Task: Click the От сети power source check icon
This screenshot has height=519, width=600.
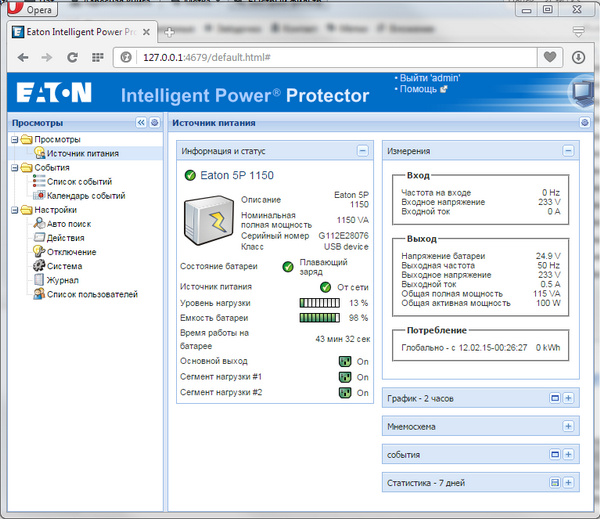Action: tap(325, 287)
